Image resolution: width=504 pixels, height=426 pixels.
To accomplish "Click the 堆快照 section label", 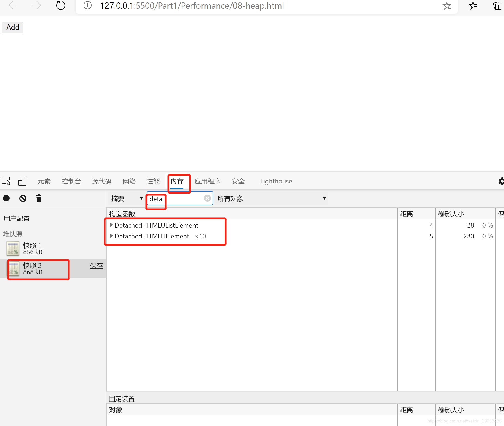I will [x=13, y=234].
